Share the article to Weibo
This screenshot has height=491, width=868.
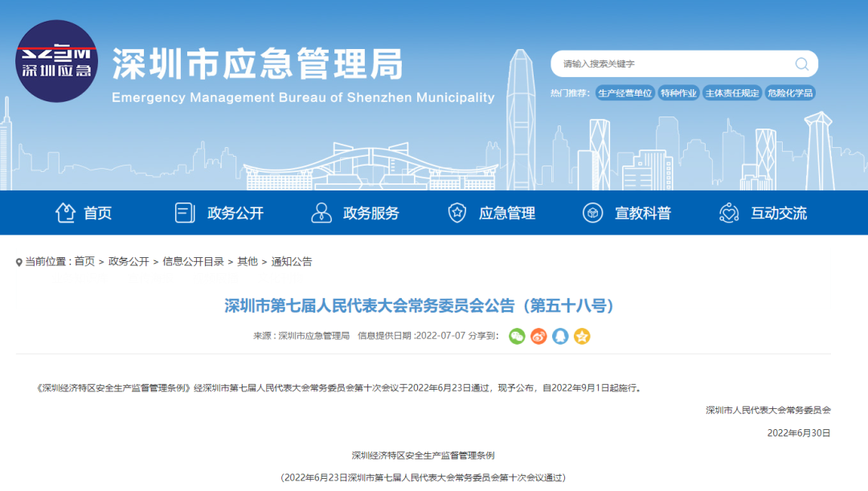(538, 336)
